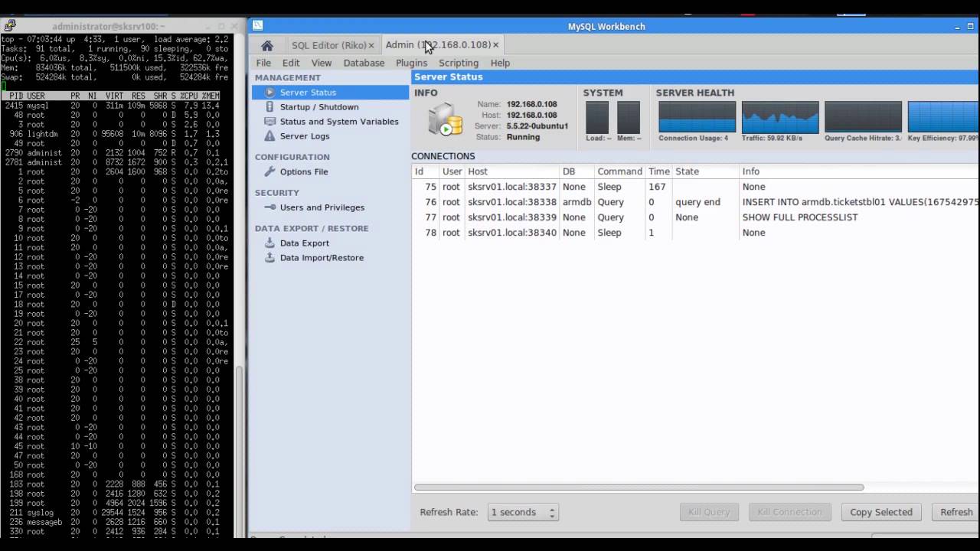Click the Load system gauge

click(x=597, y=118)
